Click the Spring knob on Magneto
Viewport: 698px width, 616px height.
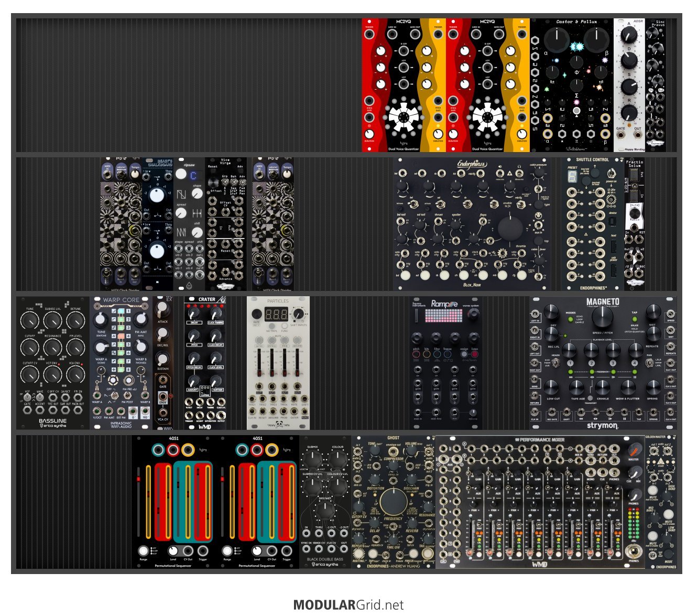pos(653,387)
